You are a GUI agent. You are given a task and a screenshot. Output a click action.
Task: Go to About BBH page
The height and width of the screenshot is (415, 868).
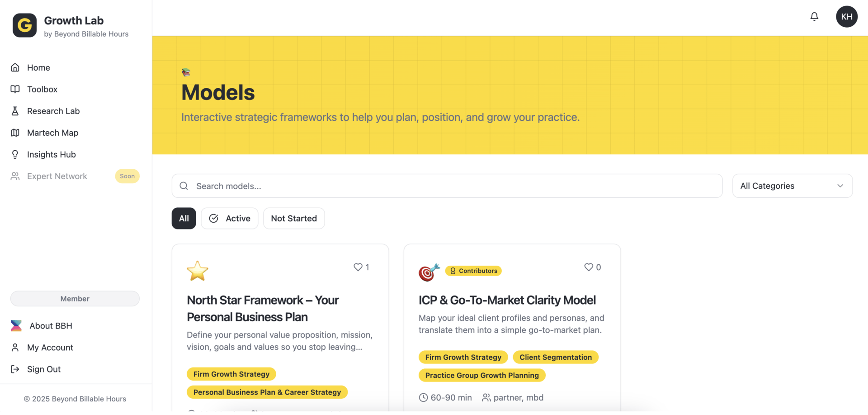coord(51,325)
